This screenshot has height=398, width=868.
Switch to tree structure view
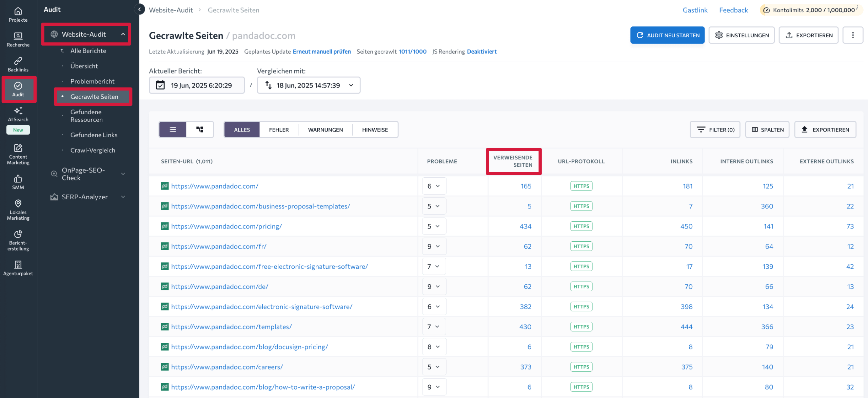click(200, 130)
